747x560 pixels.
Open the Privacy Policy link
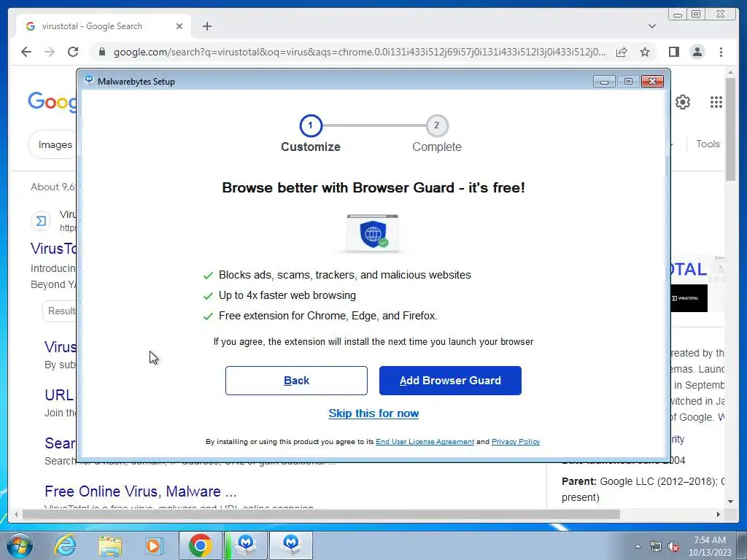tap(516, 441)
